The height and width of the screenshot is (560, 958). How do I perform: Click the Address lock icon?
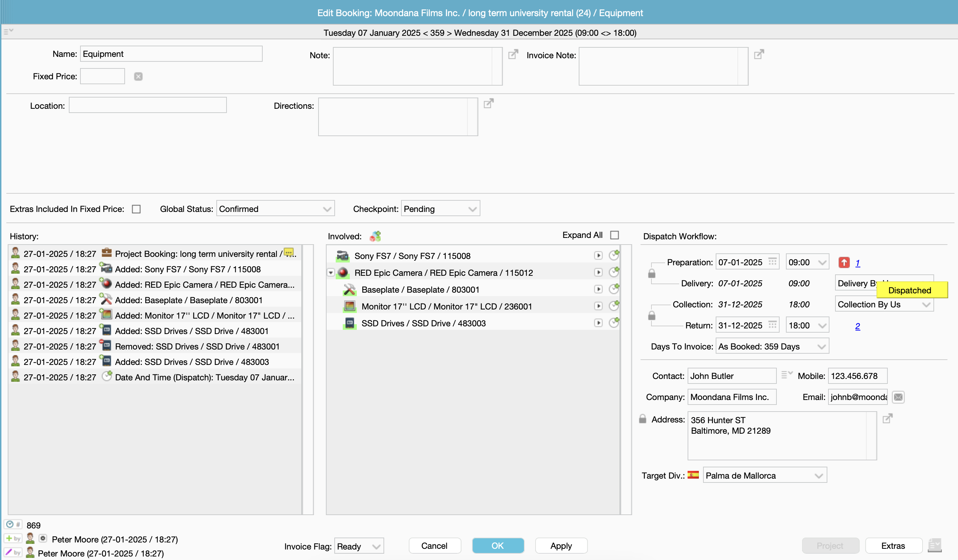pyautogui.click(x=642, y=419)
